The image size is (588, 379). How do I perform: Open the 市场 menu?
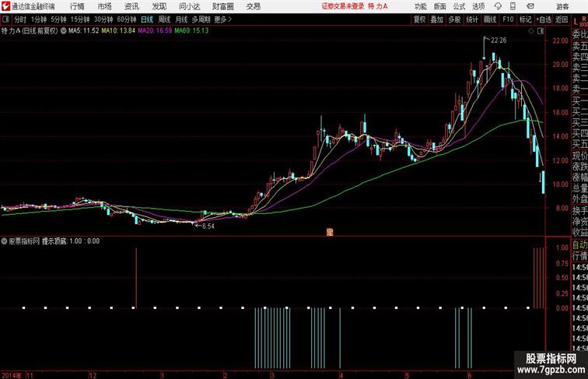[105, 6]
